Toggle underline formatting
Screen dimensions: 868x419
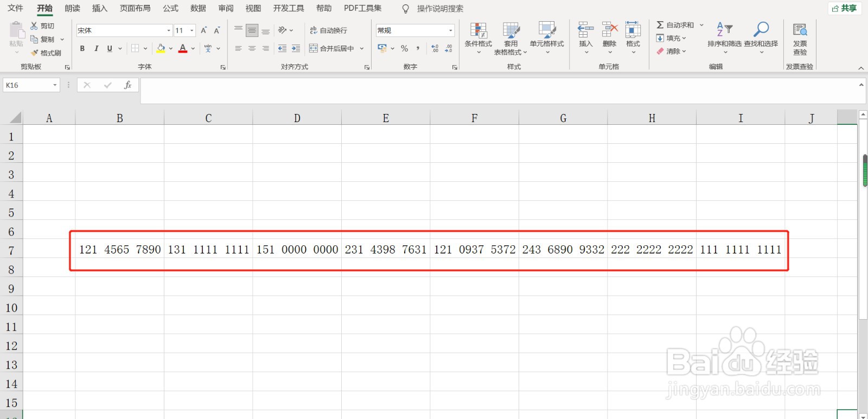pyautogui.click(x=110, y=48)
